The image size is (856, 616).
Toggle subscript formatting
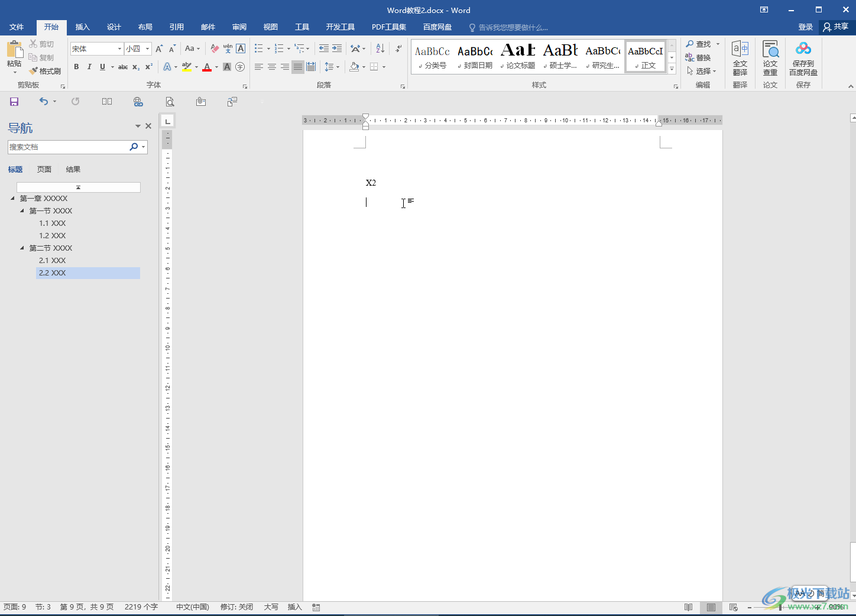pyautogui.click(x=136, y=67)
